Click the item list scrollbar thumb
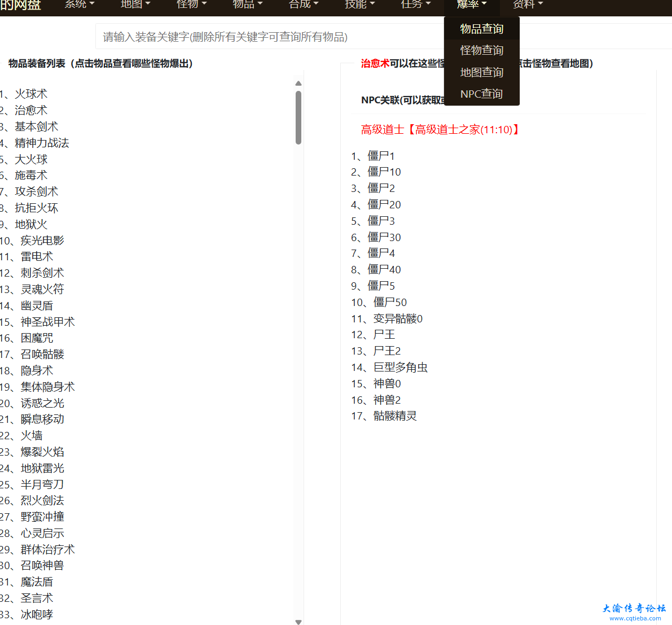Image resolution: width=672 pixels, height=625 pixels. pos(298,117)
